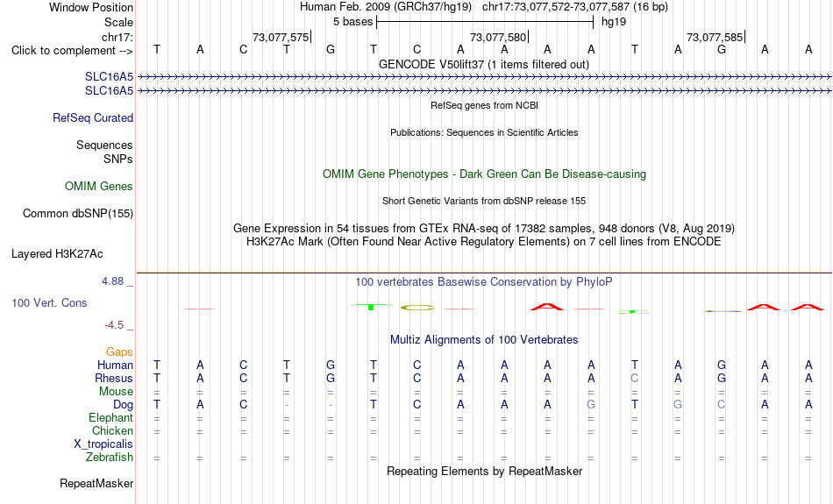Select the Elephant alignment row label
The width and height of the screenshot is (833, 504).
click(111, 418)
